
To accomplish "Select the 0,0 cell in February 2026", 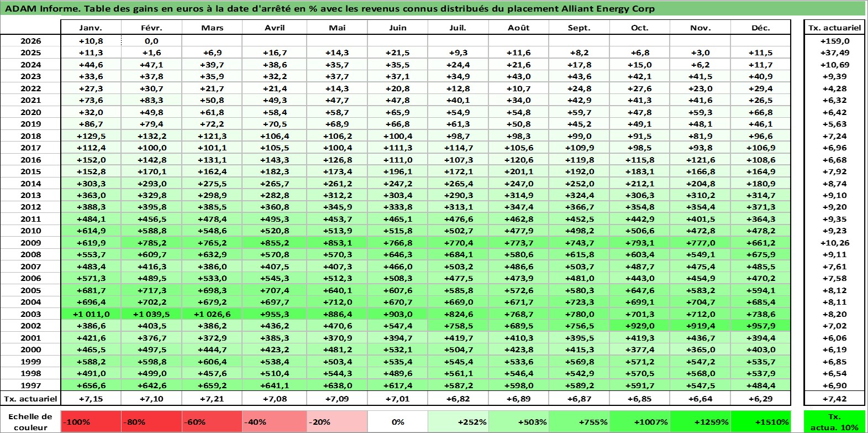I will click(151, 41).
